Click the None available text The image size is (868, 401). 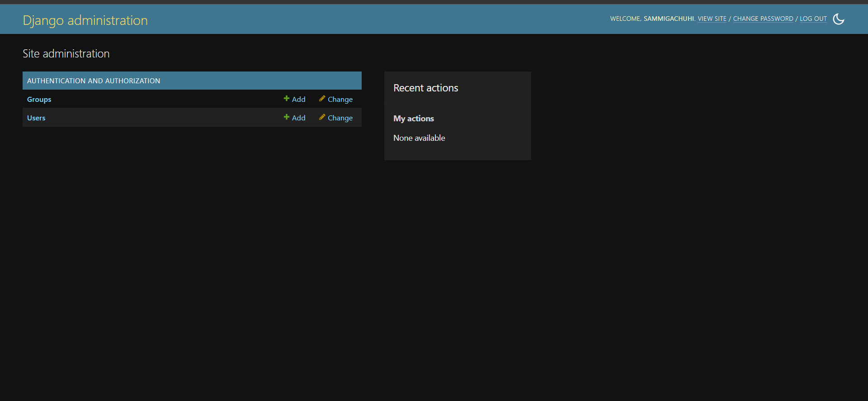pos(419,138)
